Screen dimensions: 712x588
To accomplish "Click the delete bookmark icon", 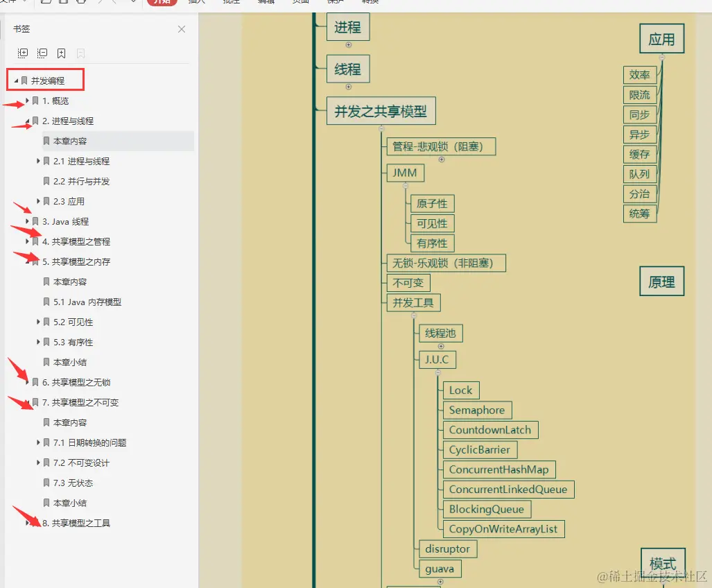I will 80,53.
